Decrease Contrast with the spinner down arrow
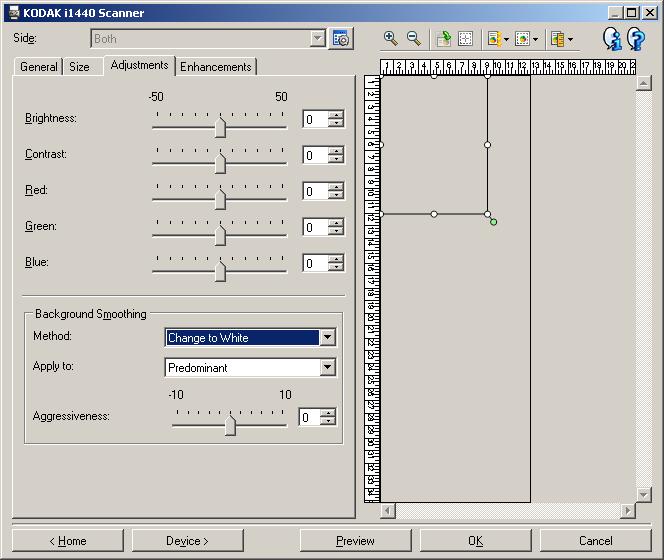 336,160
